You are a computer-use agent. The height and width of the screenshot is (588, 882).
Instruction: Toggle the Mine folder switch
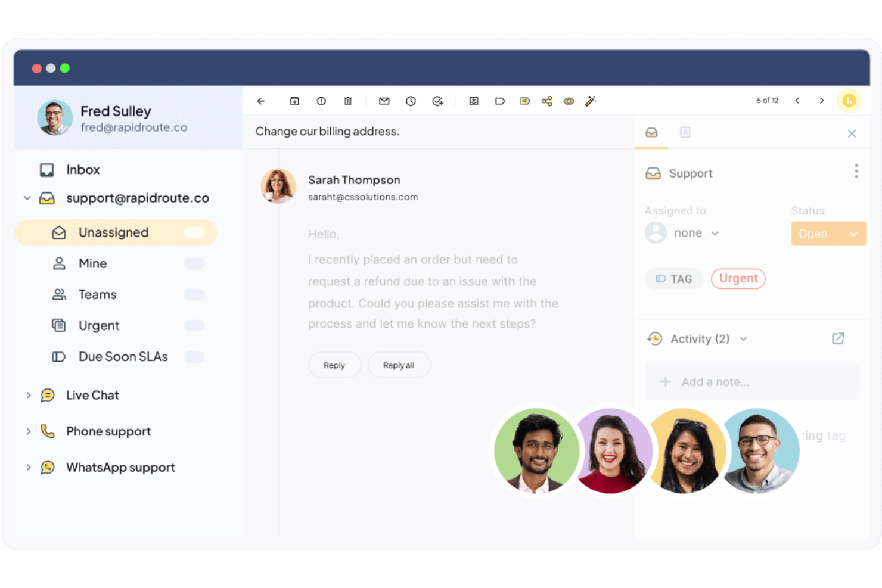tap(194, 263)
